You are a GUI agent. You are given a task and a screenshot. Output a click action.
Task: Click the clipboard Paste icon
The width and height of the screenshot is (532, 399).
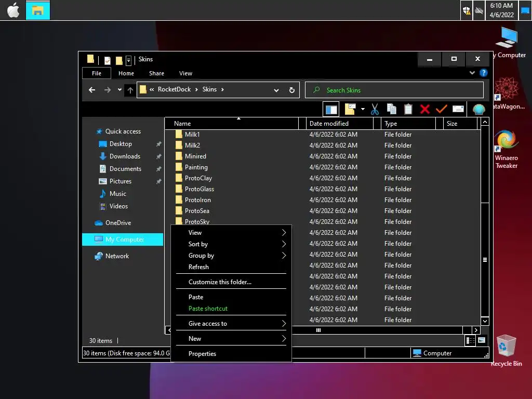tap(408, 109)
